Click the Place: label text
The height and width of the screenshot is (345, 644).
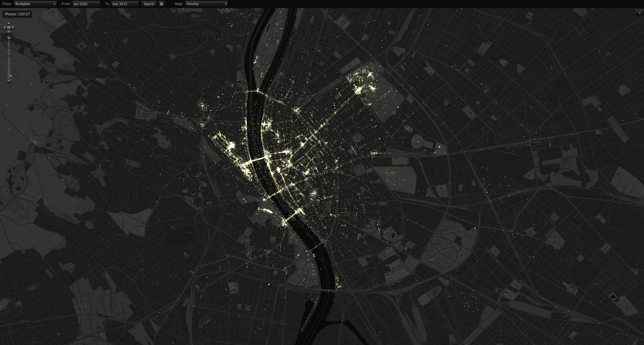pyautogui.click(x=7, y=4)
